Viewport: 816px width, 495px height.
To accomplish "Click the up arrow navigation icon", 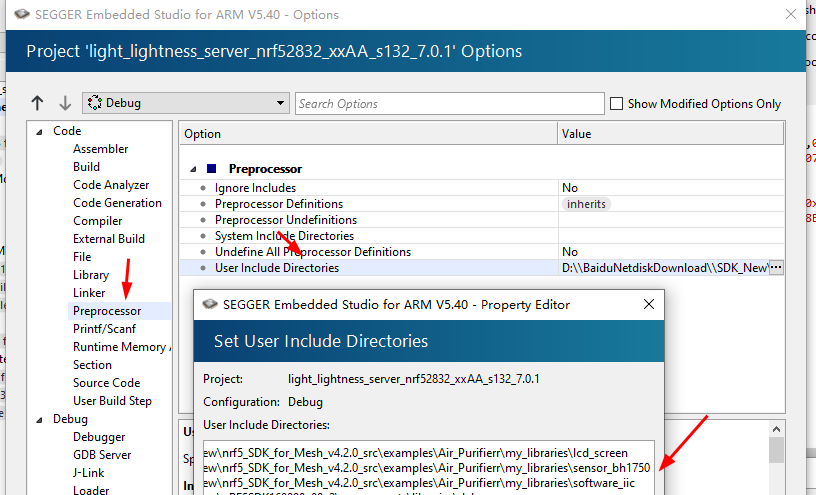I will [37, 103].
